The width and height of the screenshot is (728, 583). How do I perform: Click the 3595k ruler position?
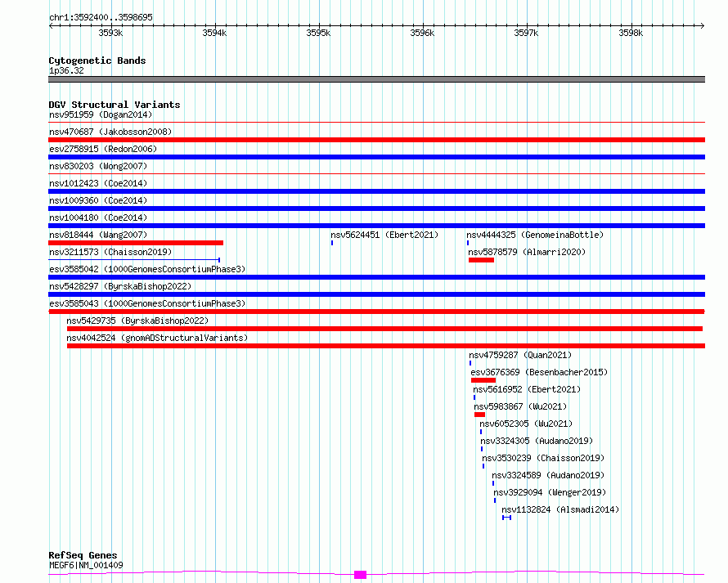click(x=318, y=33)
